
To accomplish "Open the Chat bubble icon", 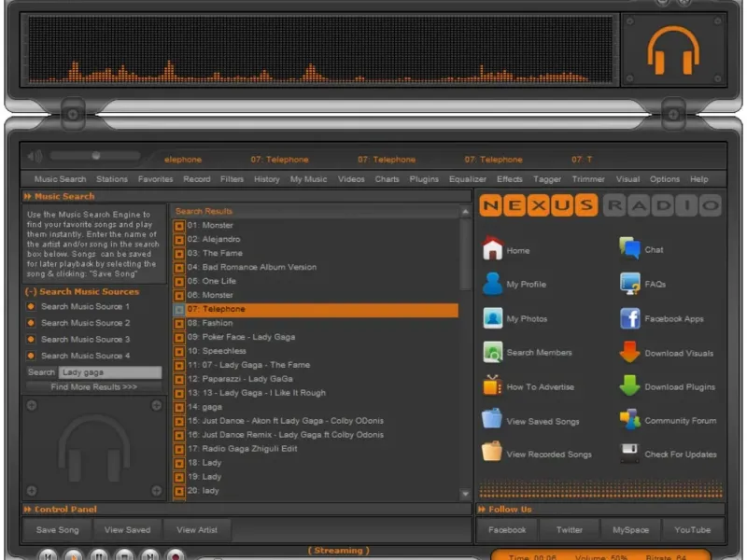I will (629, 248).
